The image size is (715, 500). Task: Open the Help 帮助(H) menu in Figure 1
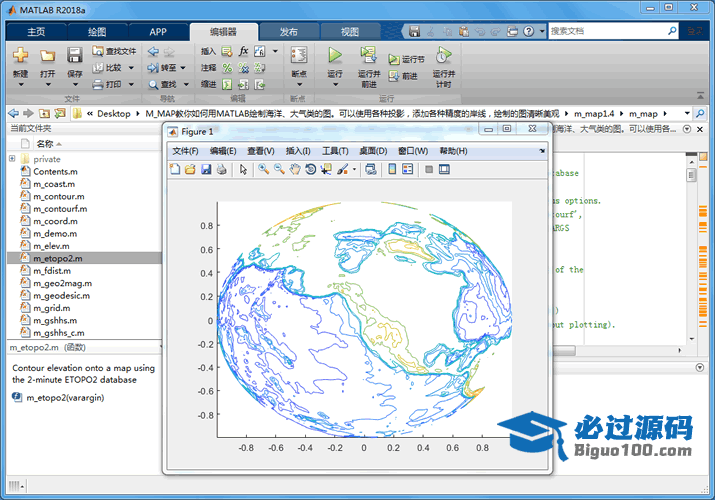(x=453, y=151)
